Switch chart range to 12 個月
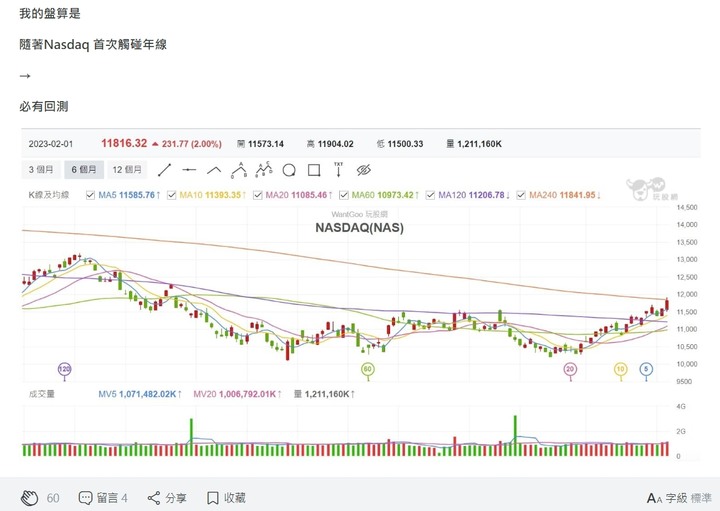Viewport: 720px width, 511px height. [x=127, y=169]
